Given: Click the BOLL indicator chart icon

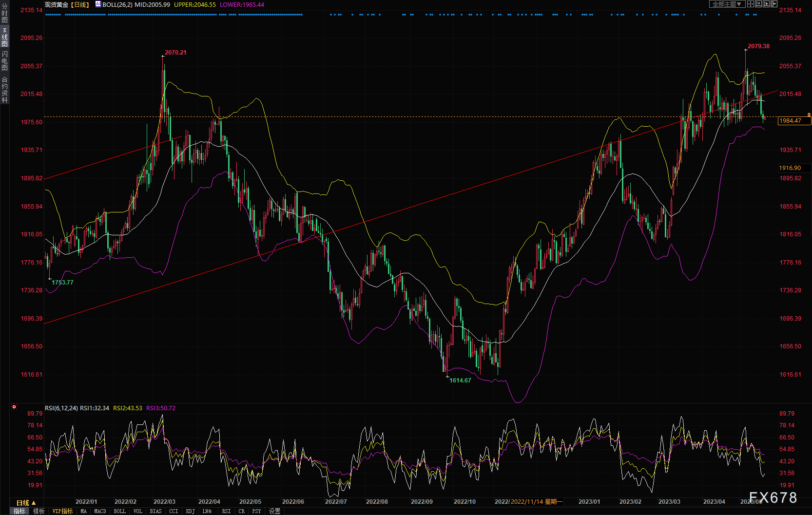Looking at the screenshot, I should tap(98, 4).
